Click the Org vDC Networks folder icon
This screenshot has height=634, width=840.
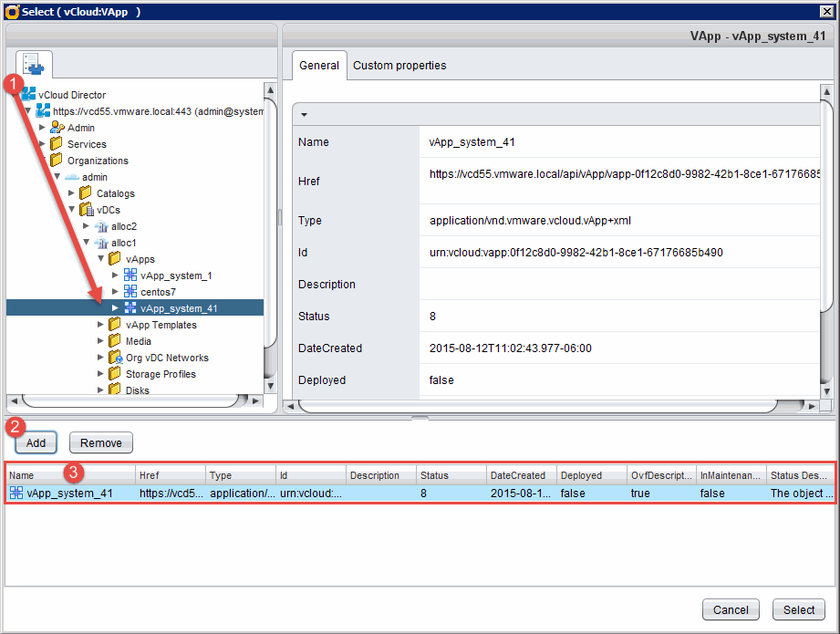point(115,358)
